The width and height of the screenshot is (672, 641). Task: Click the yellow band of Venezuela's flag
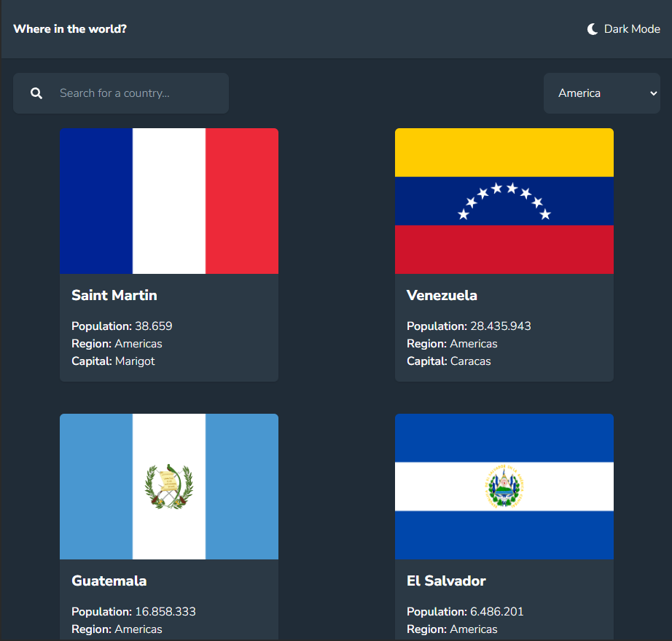point(504,152)
